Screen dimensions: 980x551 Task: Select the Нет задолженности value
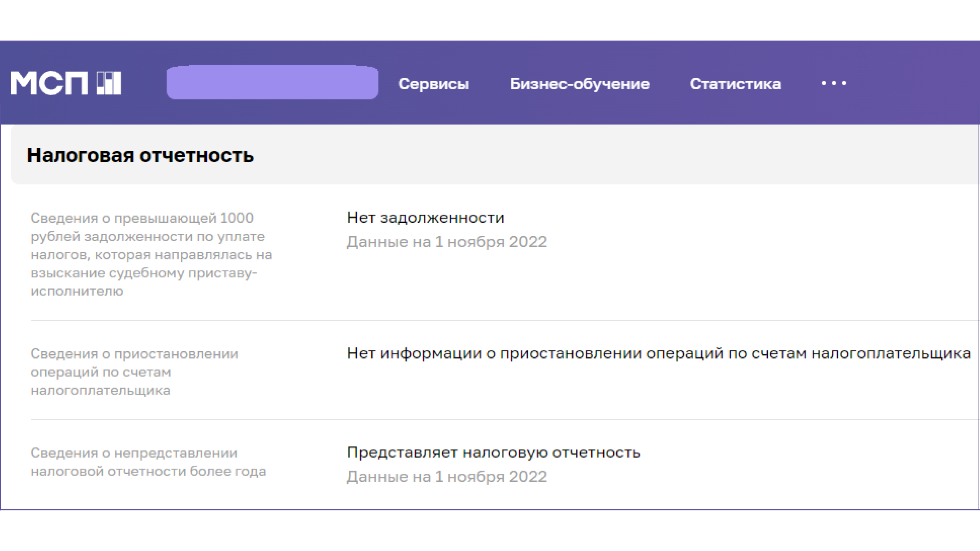[426, 217]
